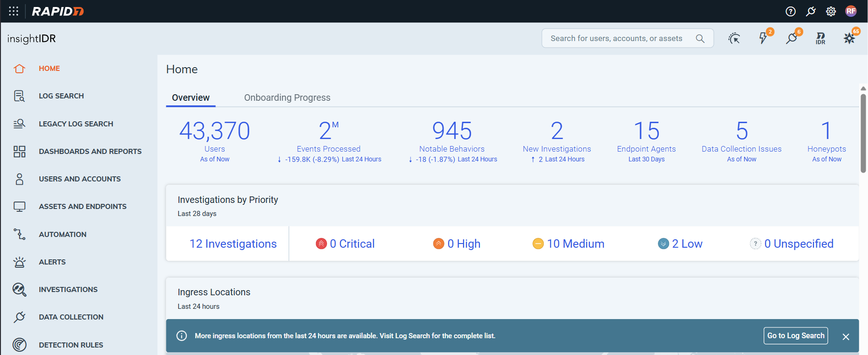Click the IDR product icon
868x355 pixels.
820,38
